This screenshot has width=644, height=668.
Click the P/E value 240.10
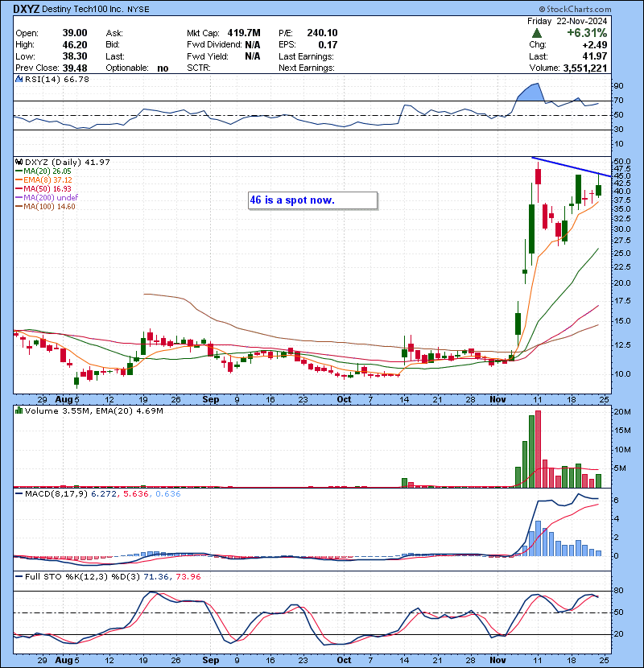coord(322,33)
